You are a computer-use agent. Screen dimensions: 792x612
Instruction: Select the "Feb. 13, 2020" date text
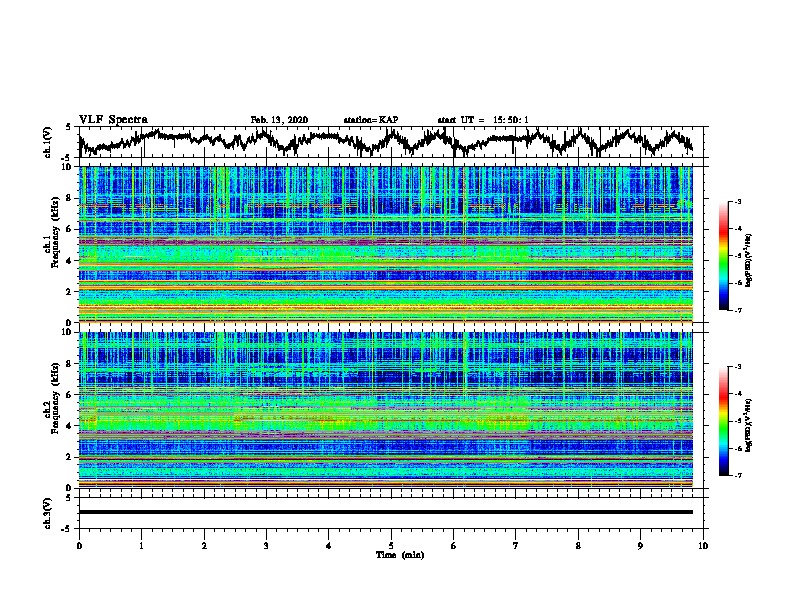(x=279, y=120)
